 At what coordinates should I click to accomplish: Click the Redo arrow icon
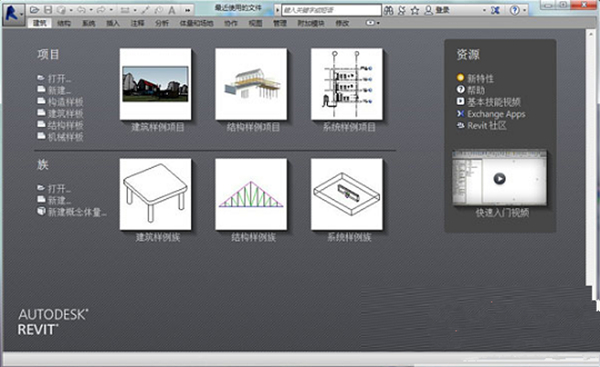pos(101,10)
